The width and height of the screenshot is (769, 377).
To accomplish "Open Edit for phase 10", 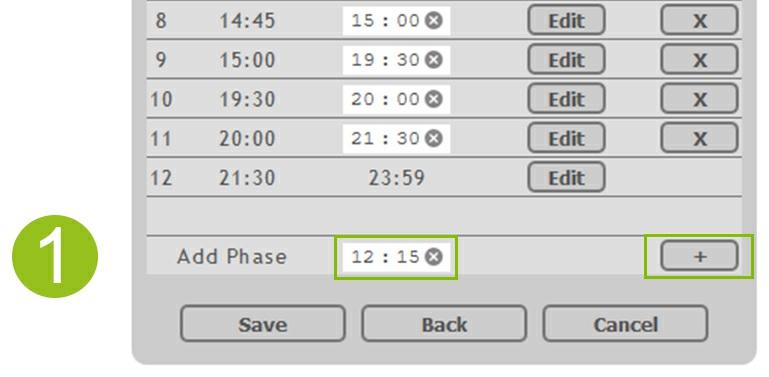I will [x=566, y=99].
